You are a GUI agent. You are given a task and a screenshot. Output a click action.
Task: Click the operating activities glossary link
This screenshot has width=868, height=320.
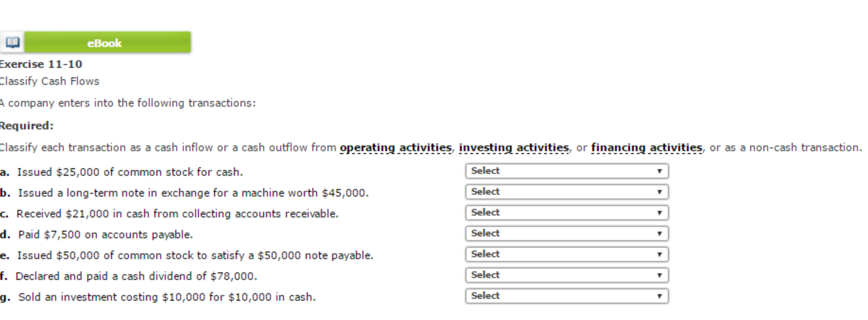point(396,148)
